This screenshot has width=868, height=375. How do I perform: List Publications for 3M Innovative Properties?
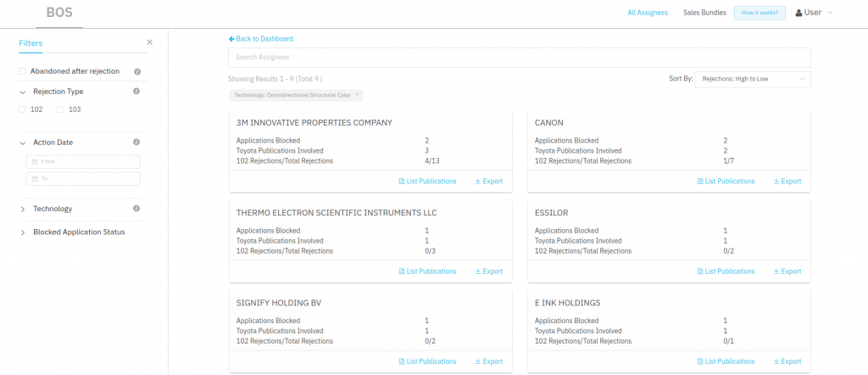pyautogui.click(x=427, y=181)
